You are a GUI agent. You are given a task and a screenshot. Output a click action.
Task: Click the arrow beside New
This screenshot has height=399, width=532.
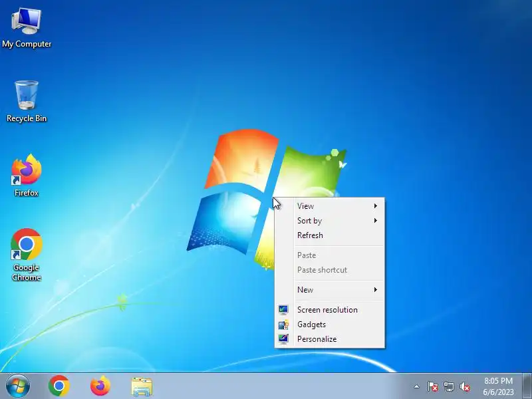point(376,290)
